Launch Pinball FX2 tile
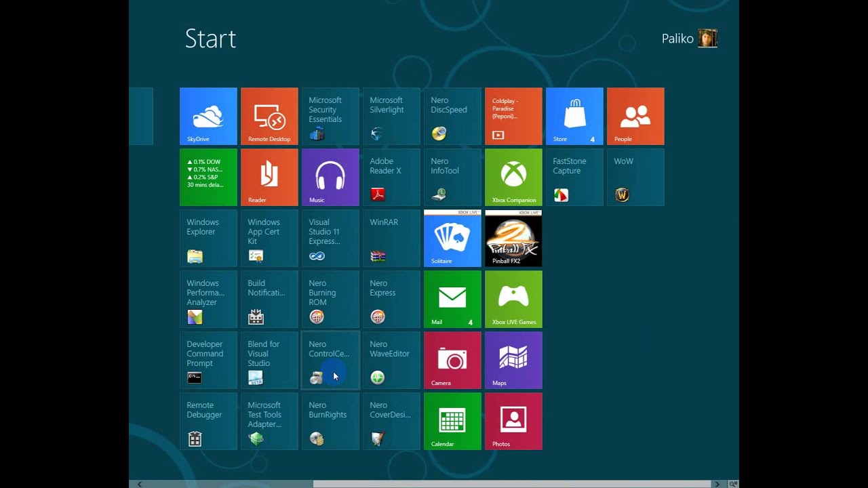868x488 pixels. (513, 238)
